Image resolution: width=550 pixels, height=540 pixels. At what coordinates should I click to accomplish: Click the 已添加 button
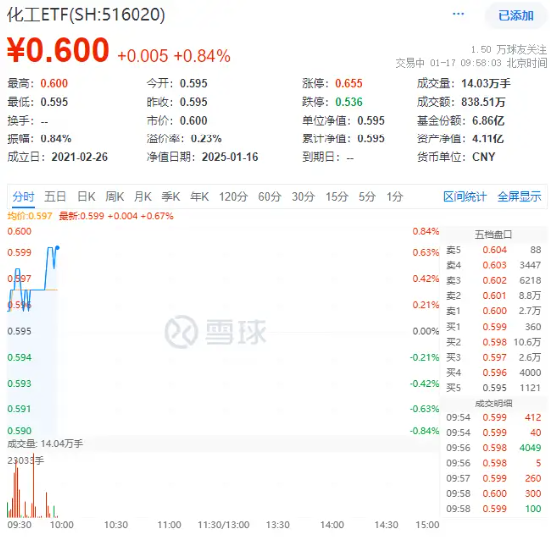[x=516, y=15]
